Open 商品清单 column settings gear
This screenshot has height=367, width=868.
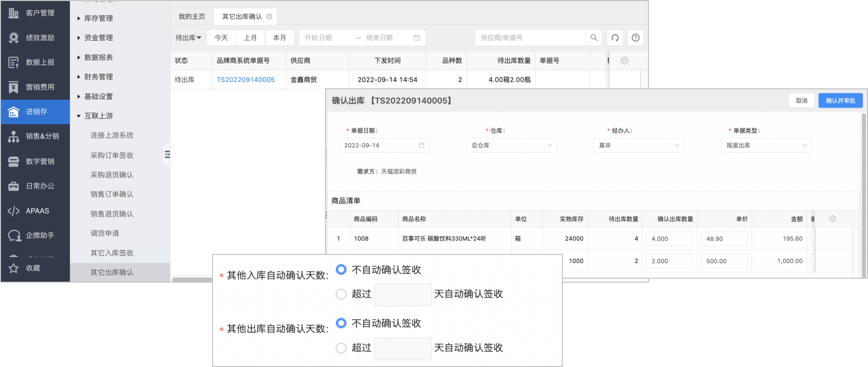click(x=833, y=219)
